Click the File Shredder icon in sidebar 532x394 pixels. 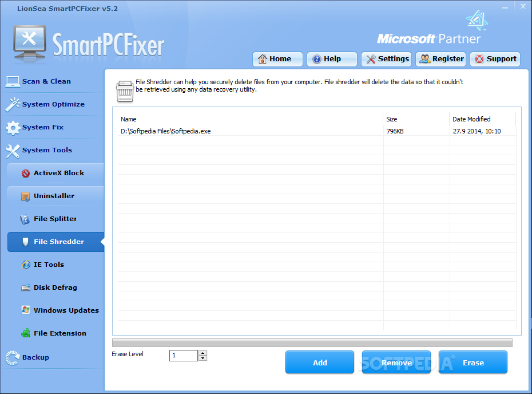pyautogui.click(x=25, y=242)
